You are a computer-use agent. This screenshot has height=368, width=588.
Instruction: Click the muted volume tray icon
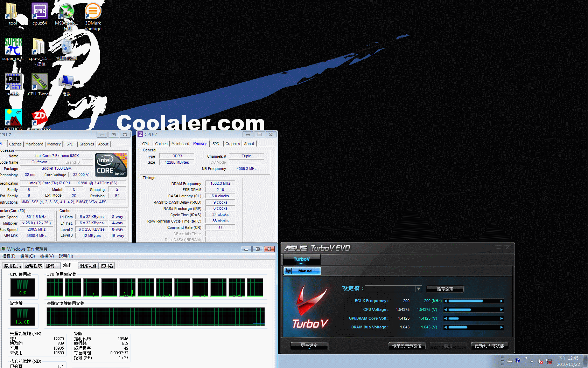540,361
